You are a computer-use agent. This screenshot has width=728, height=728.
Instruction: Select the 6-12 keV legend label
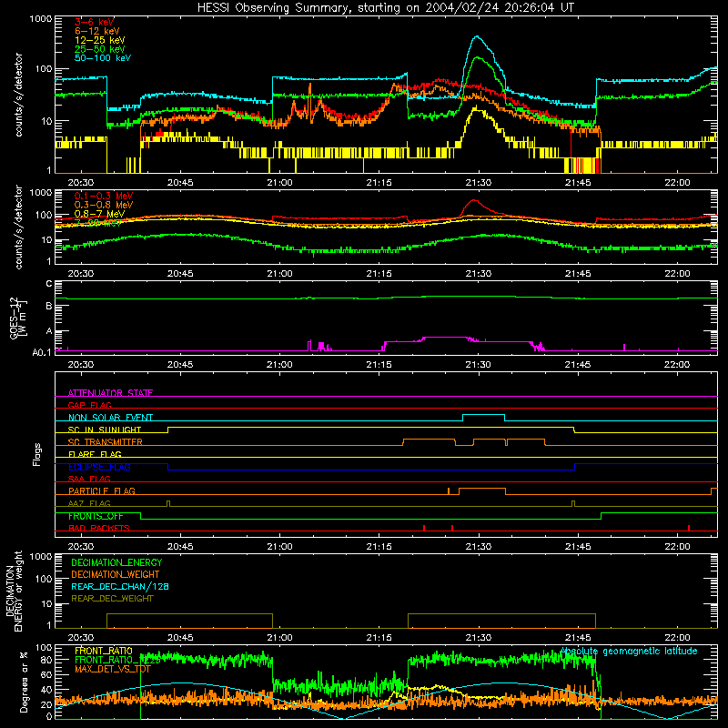(x=97, y=31)
